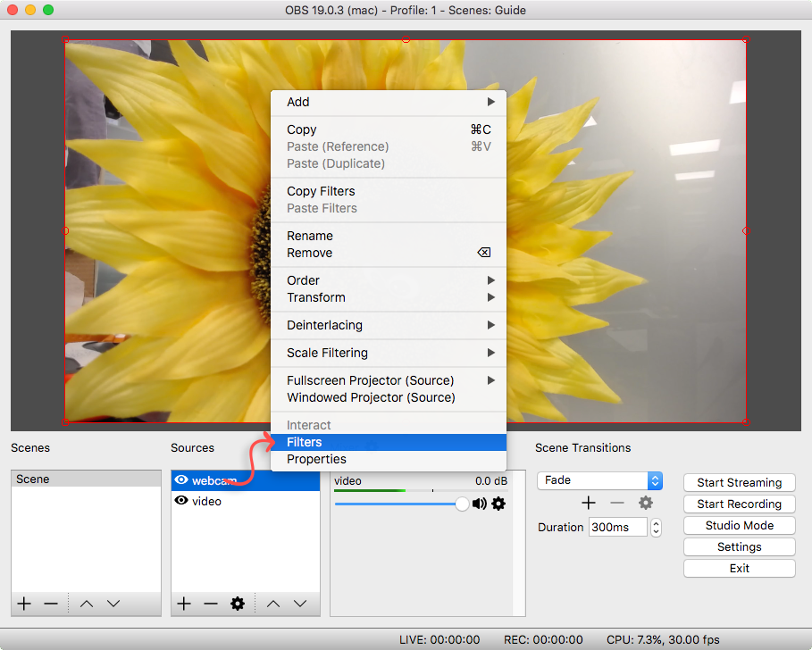This screenshot has height=650, width=812.
Task: Expand the Scale Filtering submenu
Action: [x=389, y=353]
